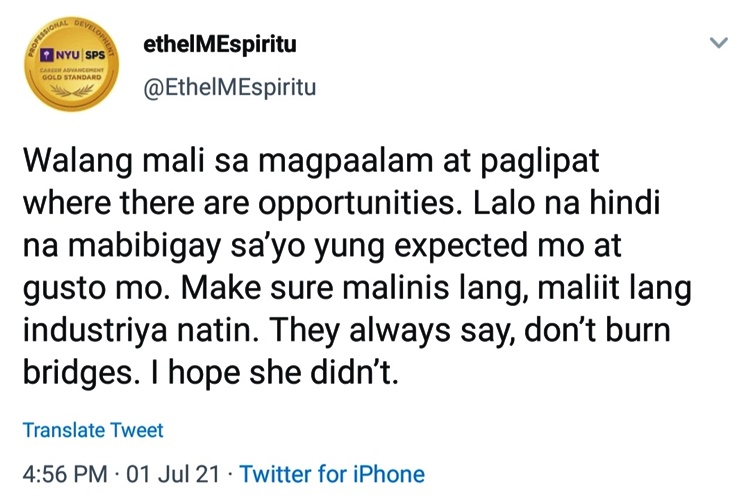The height and width of the screenshot is (499, 750).
Task: Open the gold NYU SPS profile picture
Action: point(71,65)
